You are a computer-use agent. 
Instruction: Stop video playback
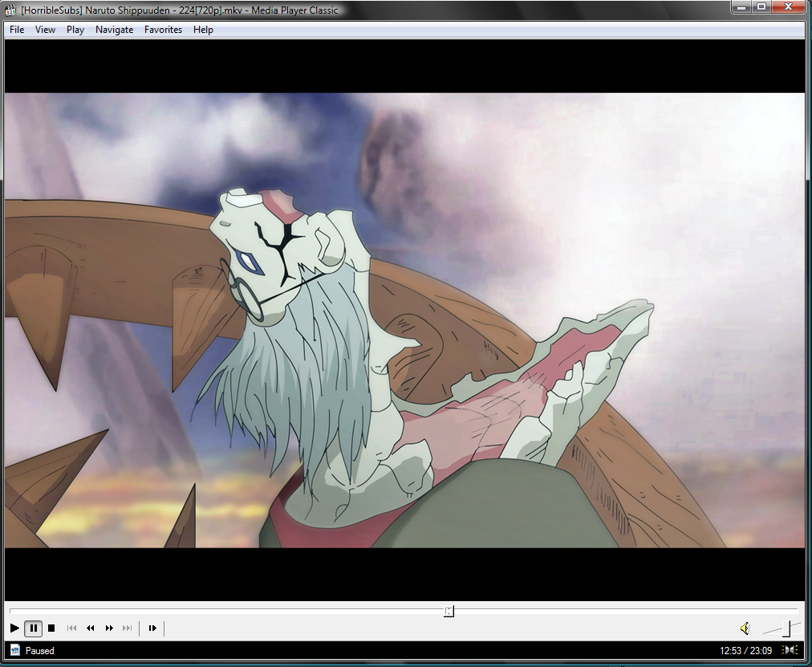(51, 628)
